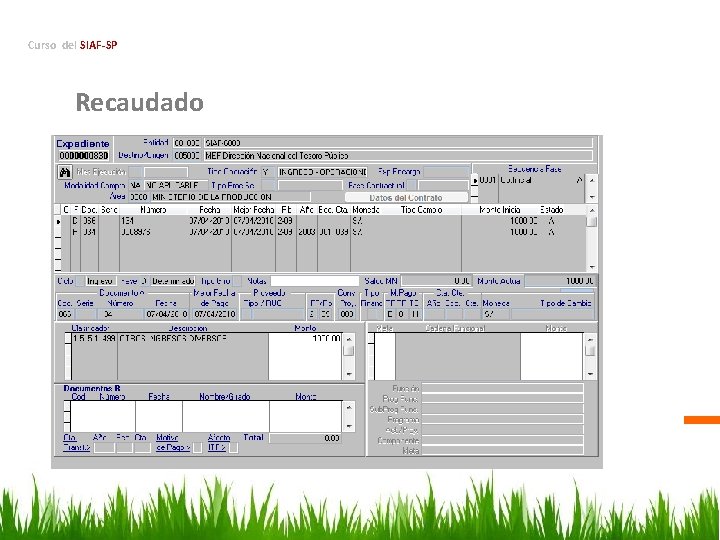Toggle the Afecto ITF checkbox
Screen dimensions: 720x540
233,448
